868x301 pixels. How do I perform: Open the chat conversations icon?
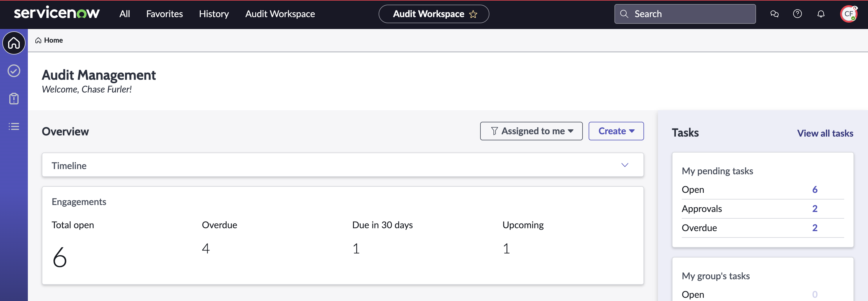(x=774, y=14)
